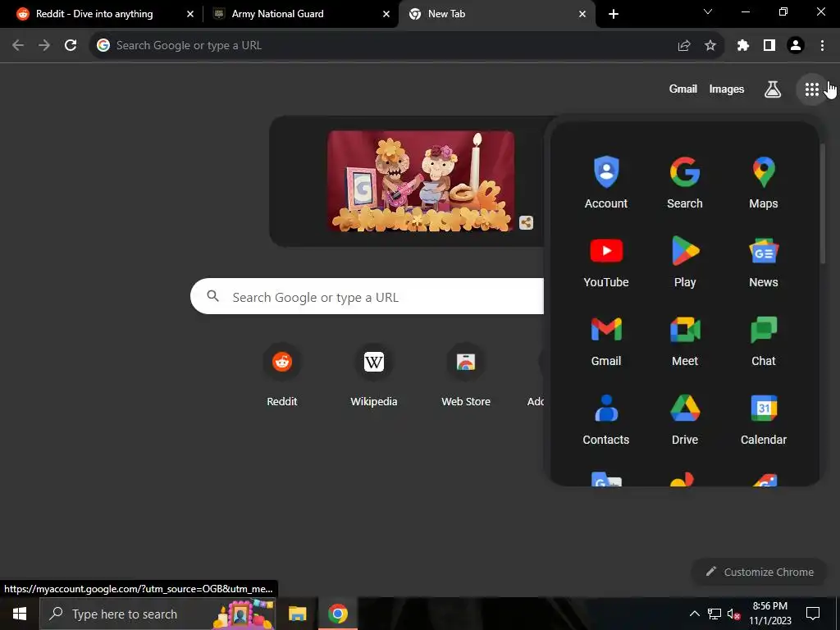Share this page icon in address bar

[684, 46]
